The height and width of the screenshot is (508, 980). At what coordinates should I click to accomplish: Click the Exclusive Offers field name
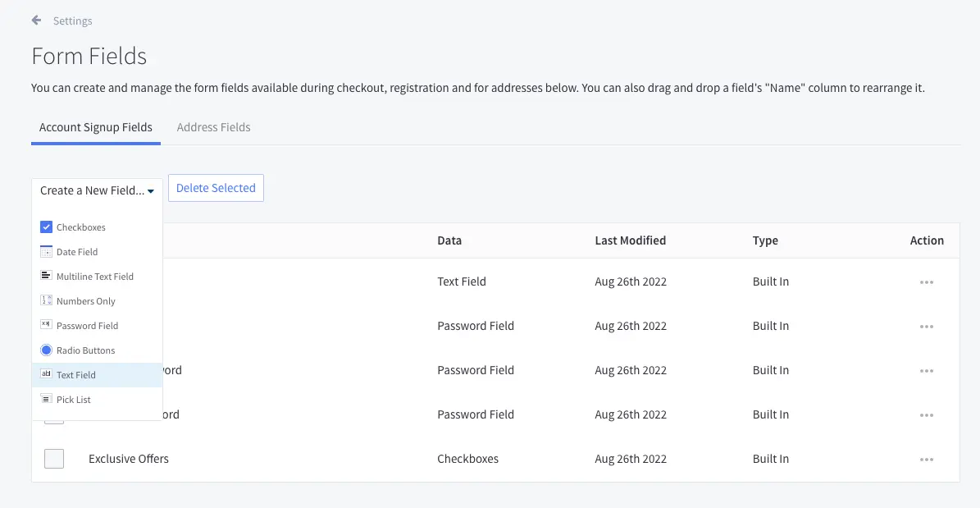[129, 459]
